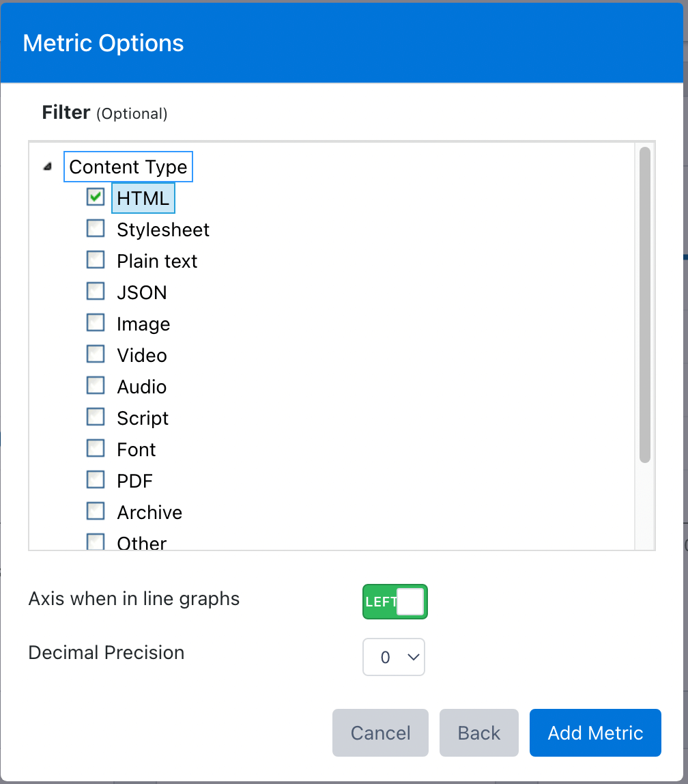
Task: Collapse the Content Type tree node
Action: click(x=48, y=167)
